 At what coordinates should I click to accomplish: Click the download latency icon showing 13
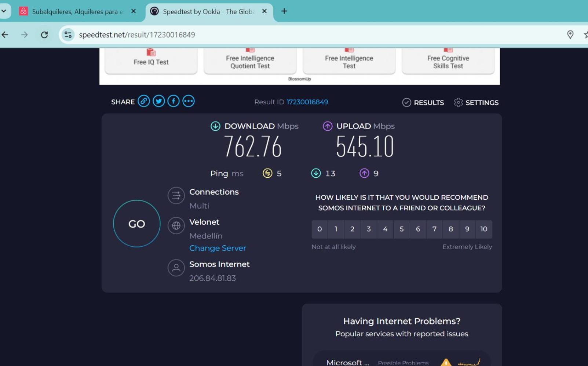pos(316,173)
